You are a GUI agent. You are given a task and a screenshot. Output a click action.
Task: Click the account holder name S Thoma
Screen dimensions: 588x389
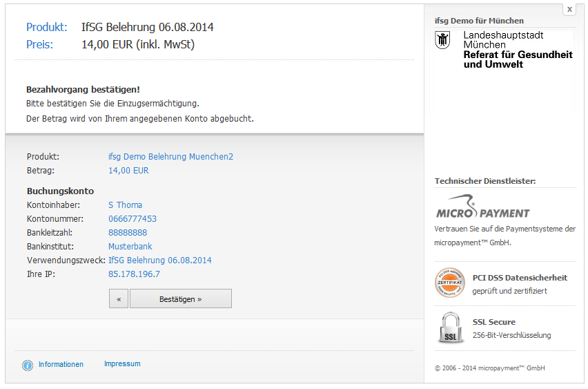pos(126,205)
